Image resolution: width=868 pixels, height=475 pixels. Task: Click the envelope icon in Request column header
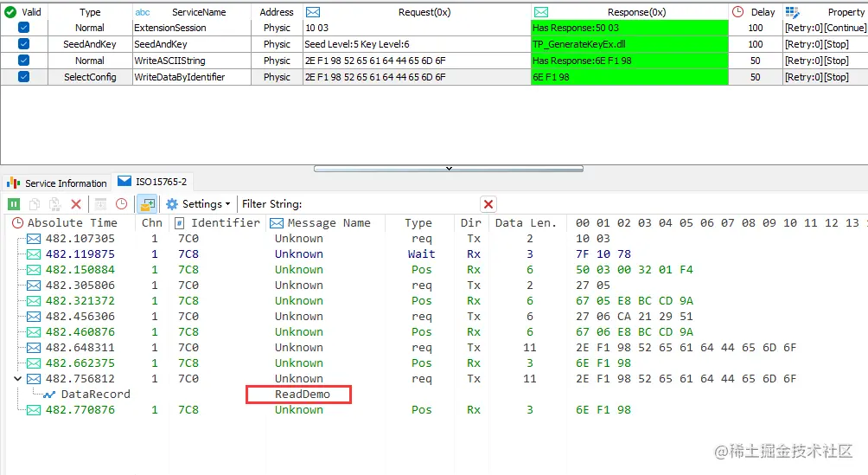(x=313, y=12)
